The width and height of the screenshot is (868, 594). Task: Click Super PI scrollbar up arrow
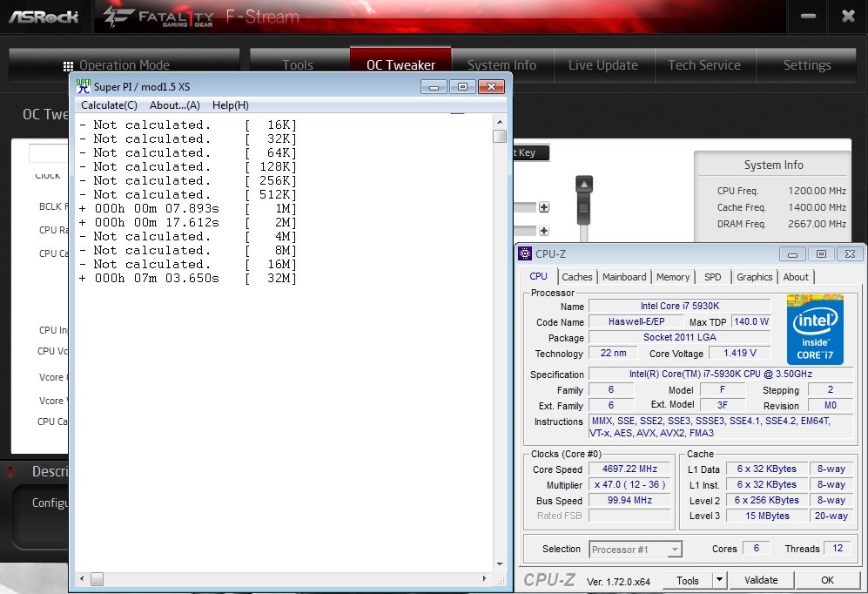(500, 122)
